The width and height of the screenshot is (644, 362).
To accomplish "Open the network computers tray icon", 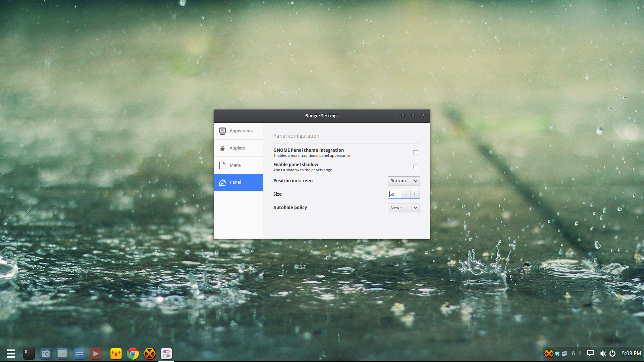I will click(x=565, y=354).
